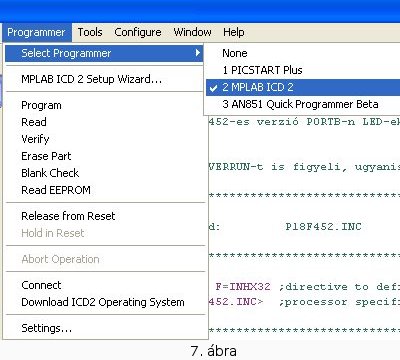Click the P18F452.INC text in the editor

(323, 227)
